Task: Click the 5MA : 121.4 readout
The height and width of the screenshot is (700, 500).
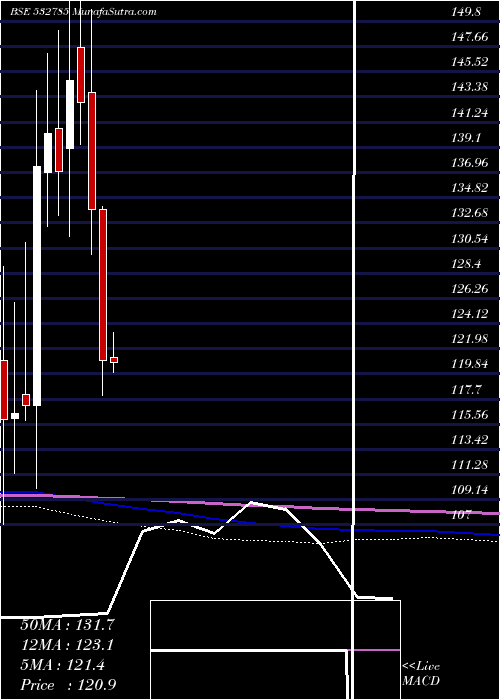Action: pos(62,665)
